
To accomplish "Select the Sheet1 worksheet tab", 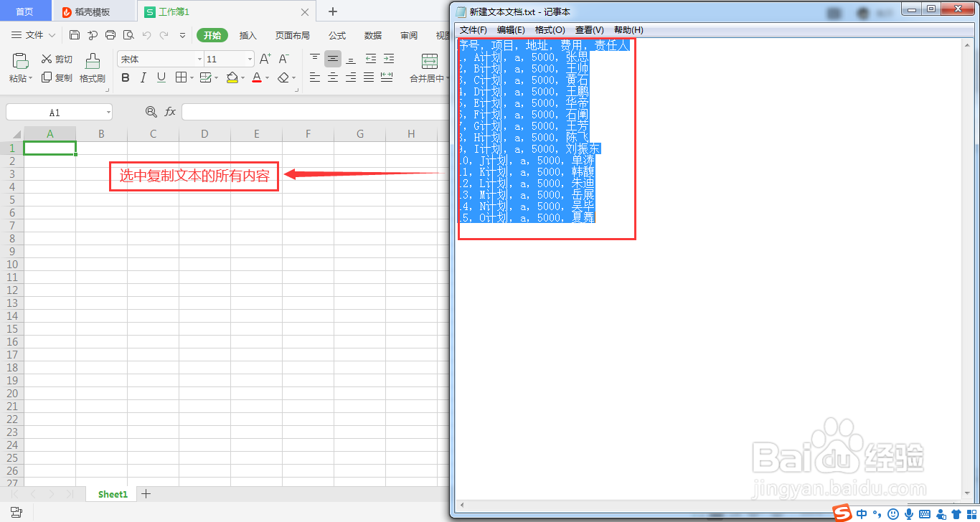I will point(113,494).
